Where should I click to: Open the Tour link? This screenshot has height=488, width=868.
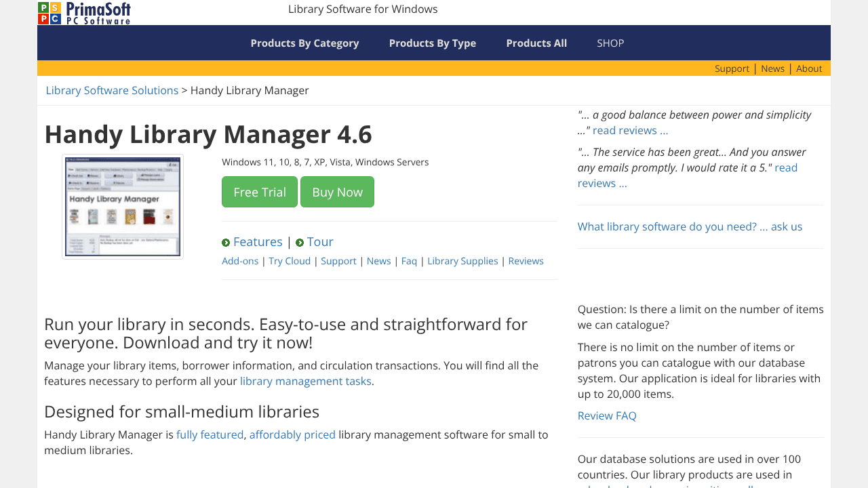[x=320, y=242]
